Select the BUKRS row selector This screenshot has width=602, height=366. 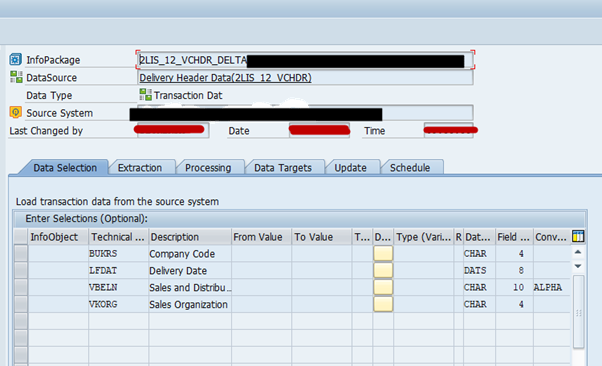[x=21, y=253]
